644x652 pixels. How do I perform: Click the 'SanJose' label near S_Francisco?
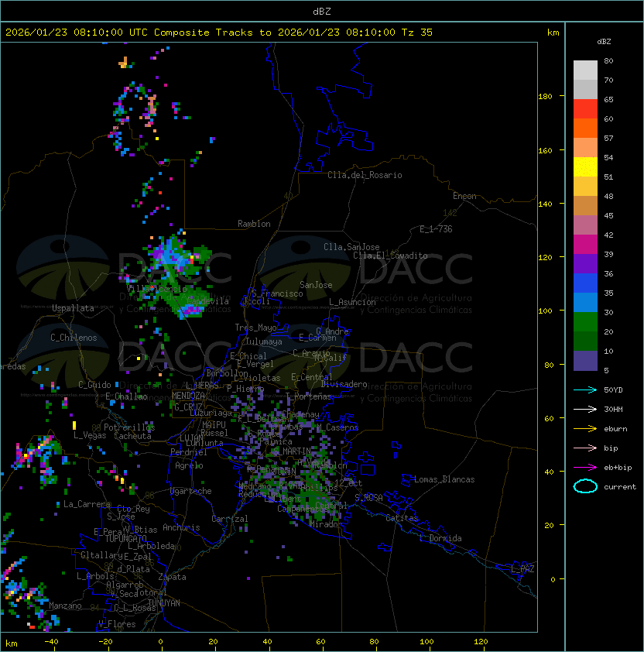coord(316,285)
